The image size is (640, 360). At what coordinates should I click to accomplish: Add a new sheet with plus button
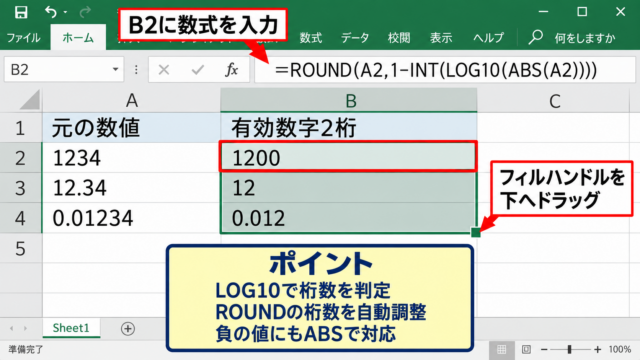point(128,329)
